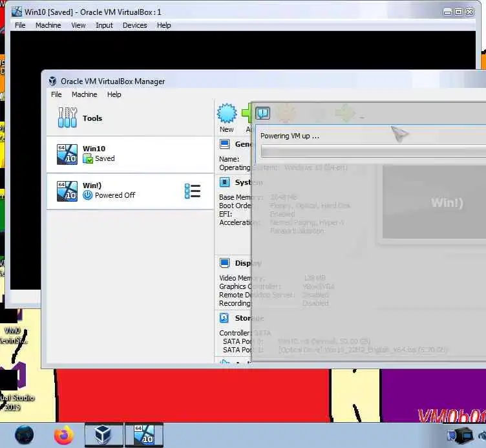Open Machine menu in VirtualBox Manager

point(84,94)
